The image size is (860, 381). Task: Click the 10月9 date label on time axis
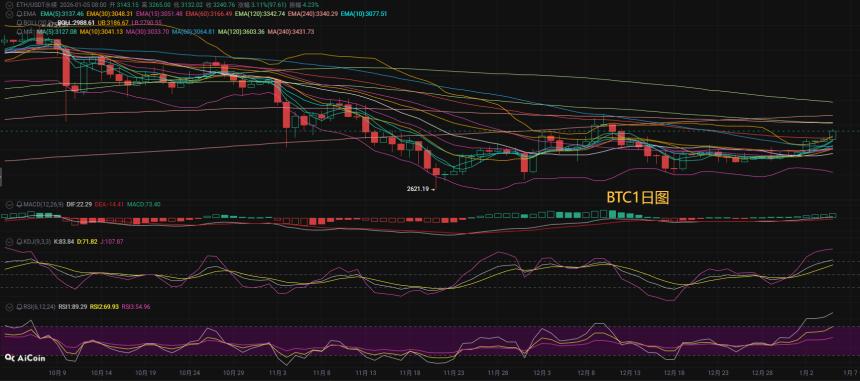click(x=58, y=373)
